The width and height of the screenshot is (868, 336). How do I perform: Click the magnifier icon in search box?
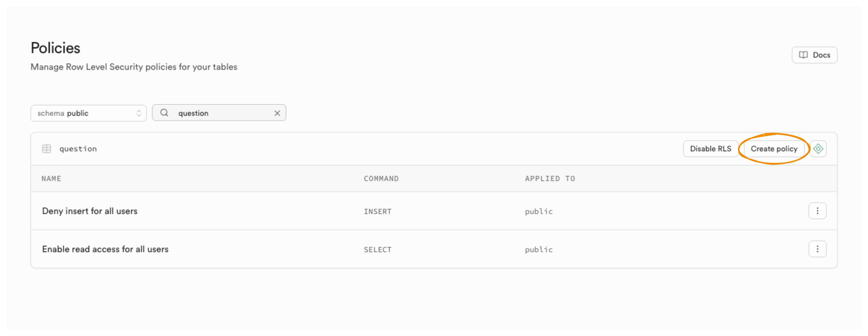(x=164, y=113)
